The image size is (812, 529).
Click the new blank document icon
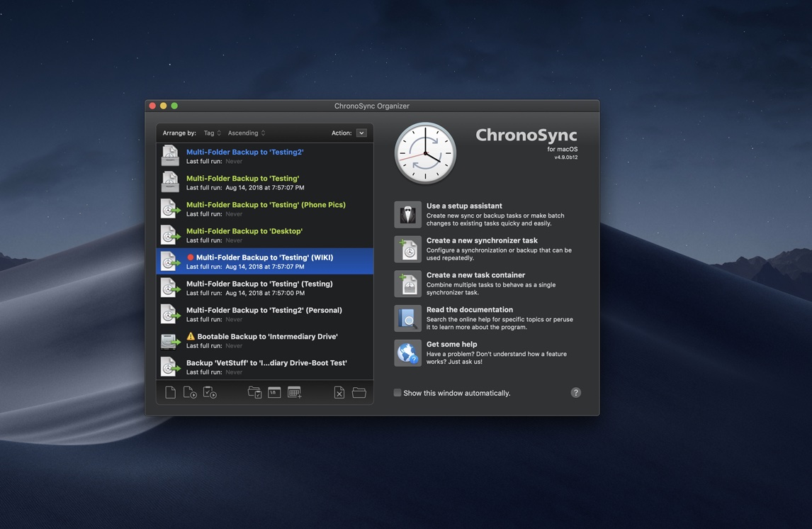[170, 393]
